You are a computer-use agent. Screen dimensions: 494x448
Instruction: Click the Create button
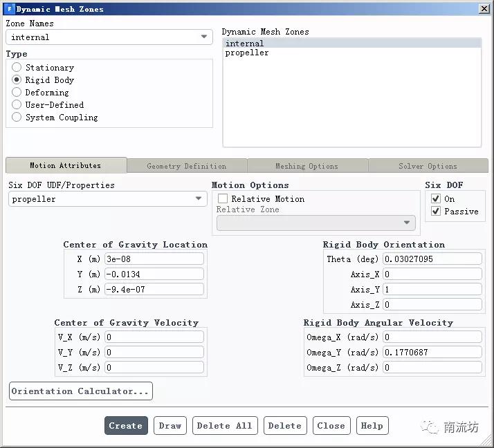coord(126,425)
